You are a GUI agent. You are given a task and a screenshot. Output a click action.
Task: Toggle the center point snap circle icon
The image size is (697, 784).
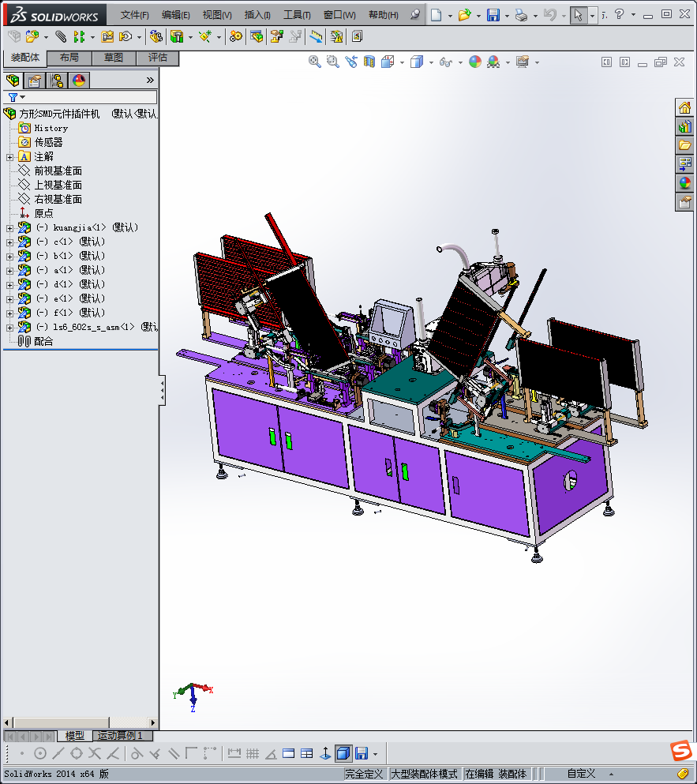pyautogui.click(x=40, y=753)
